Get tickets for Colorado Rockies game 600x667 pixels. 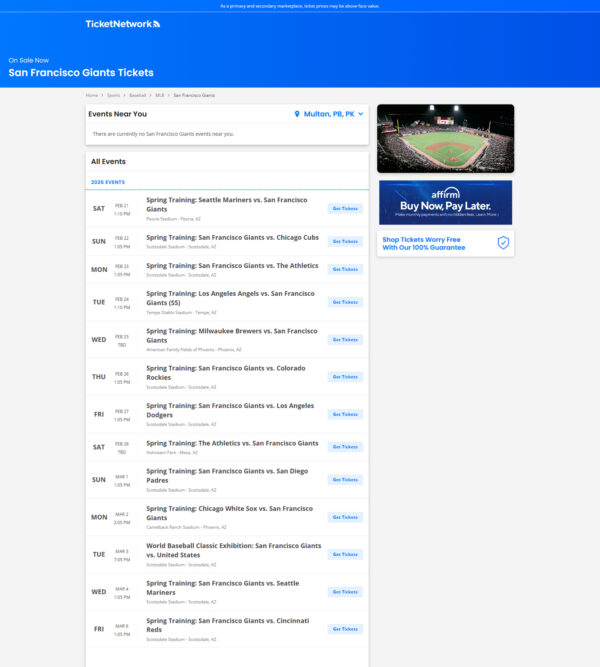tap(345, 377)
